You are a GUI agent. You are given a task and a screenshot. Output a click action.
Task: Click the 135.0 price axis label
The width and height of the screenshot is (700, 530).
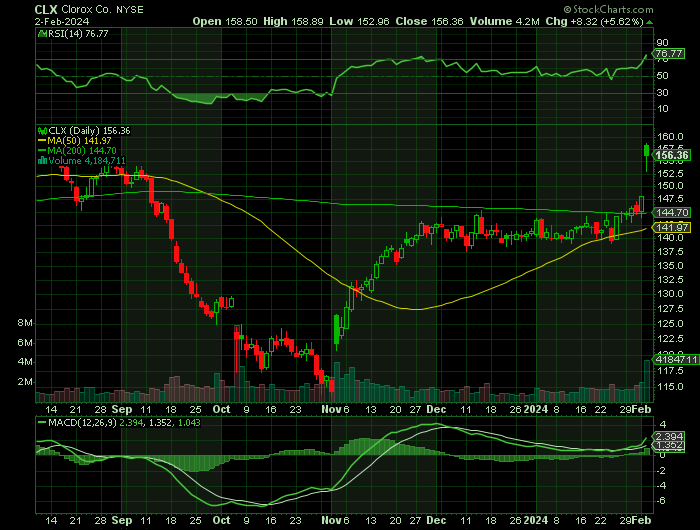click(x=670, y=266)
